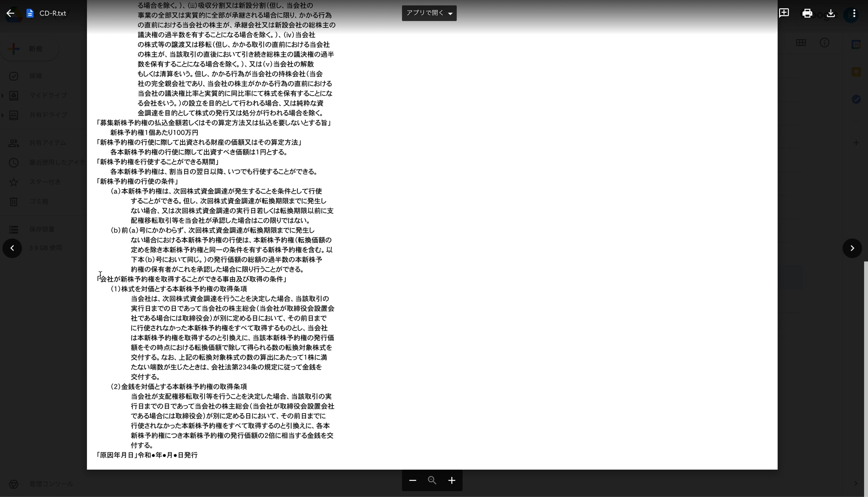
Task: Open the more actions three-dot menu
Action: 854,13
